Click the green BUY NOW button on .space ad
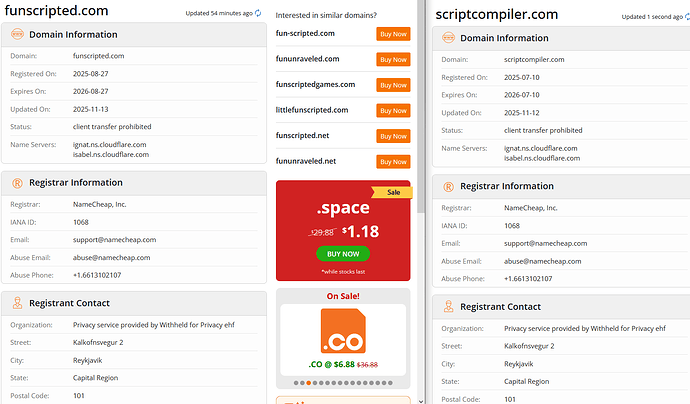Viewport: 690px width, 404px height. coord(343,254)
